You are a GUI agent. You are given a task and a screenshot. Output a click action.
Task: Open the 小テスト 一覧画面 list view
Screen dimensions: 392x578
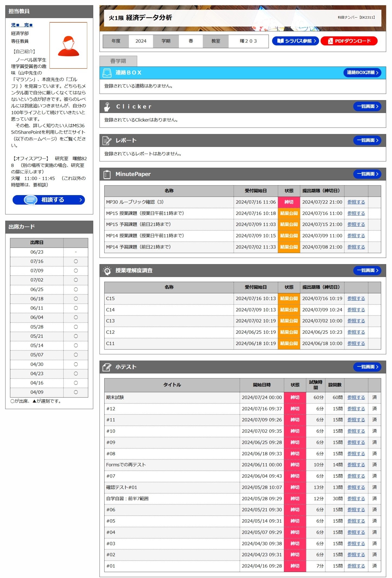(x=367, y=367)
